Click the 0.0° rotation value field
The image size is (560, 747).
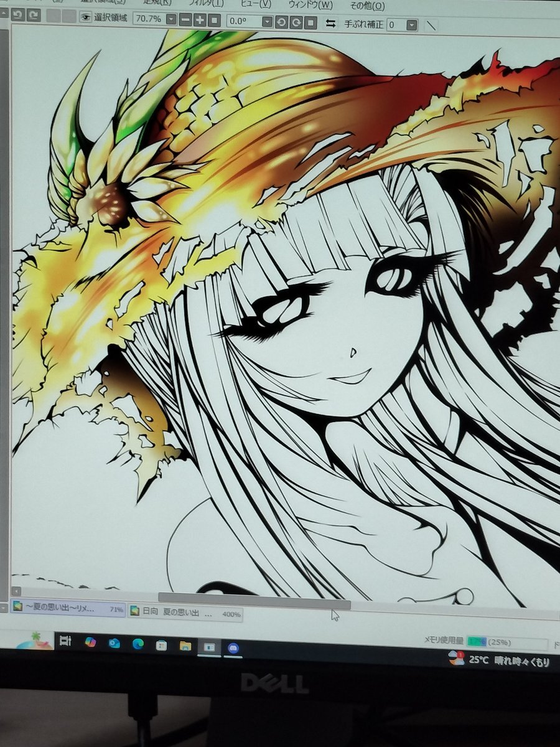click(244, 22)
